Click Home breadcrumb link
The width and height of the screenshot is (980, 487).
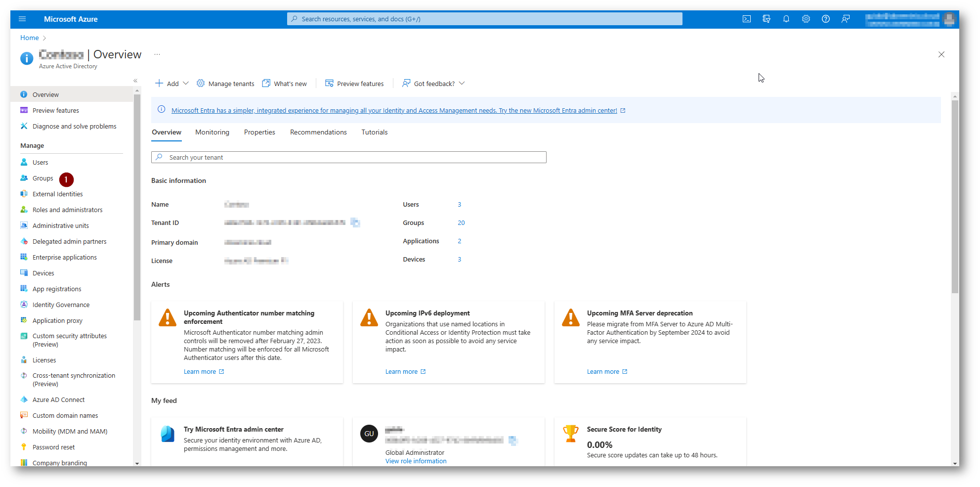click(x=30, y=38)
